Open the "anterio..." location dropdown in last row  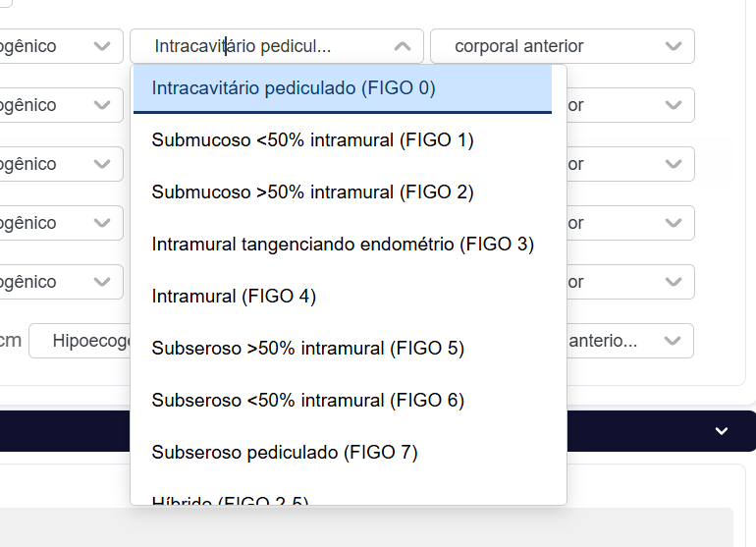click(628, 341)
